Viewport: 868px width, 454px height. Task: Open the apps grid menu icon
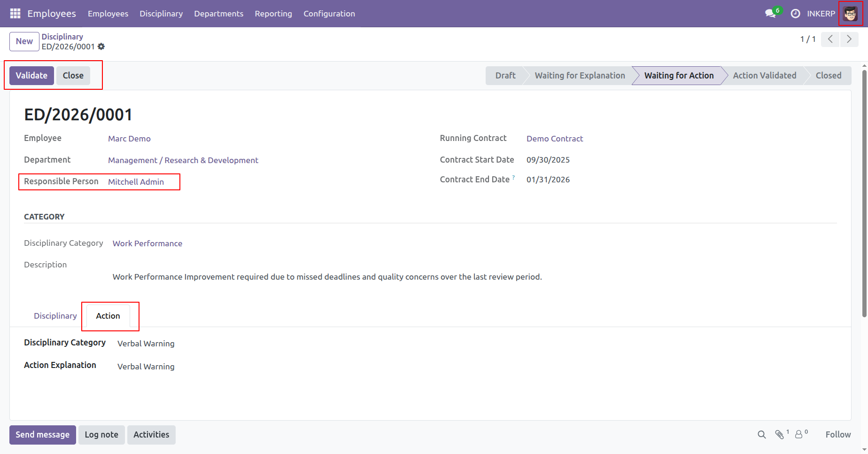pos(15,14)
